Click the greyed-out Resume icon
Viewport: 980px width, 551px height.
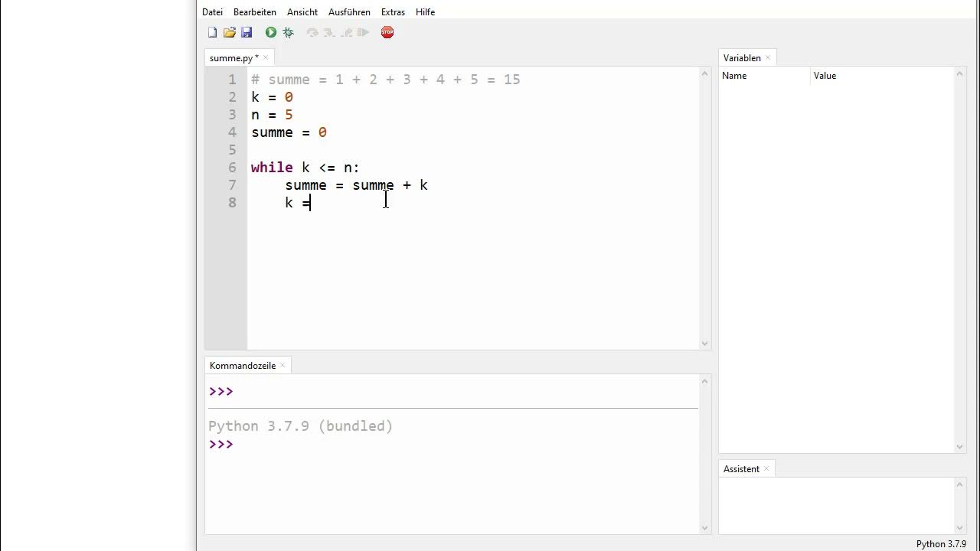point(363,32)
